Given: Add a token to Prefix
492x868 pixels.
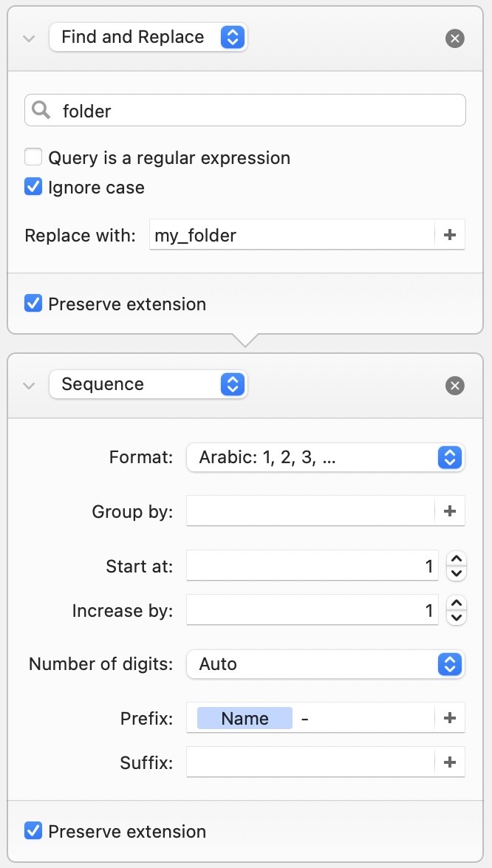Looking at the screenshot, I should coord(449,717).
